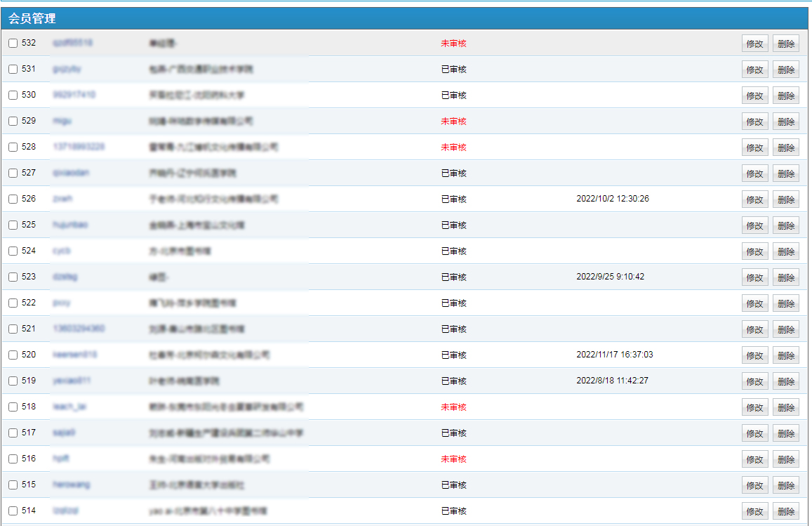The width and height of the screenshot is (812, 526).
Task: Delete member 526 with 删除 button
Action: click(x=786, y=199)
